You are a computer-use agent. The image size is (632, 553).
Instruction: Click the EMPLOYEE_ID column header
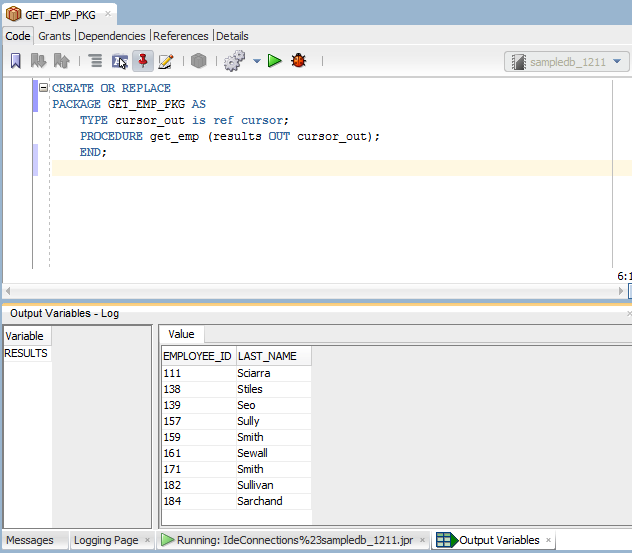(199, 356)
